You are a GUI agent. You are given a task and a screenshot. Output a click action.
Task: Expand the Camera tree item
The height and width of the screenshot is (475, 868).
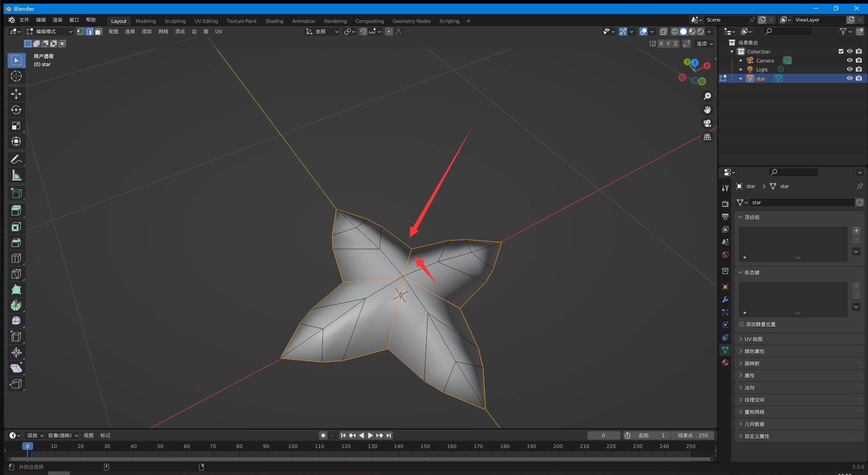[x=741, y=60]
